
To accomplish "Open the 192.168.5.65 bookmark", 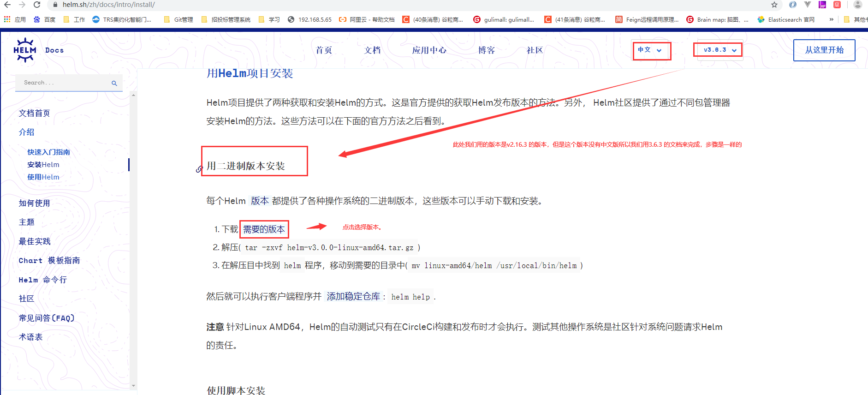I will (309, 19).
